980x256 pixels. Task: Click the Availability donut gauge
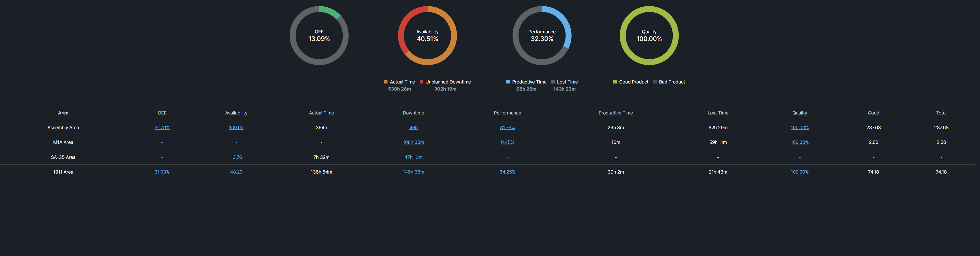pyautogui.click(x=427, y=35)
